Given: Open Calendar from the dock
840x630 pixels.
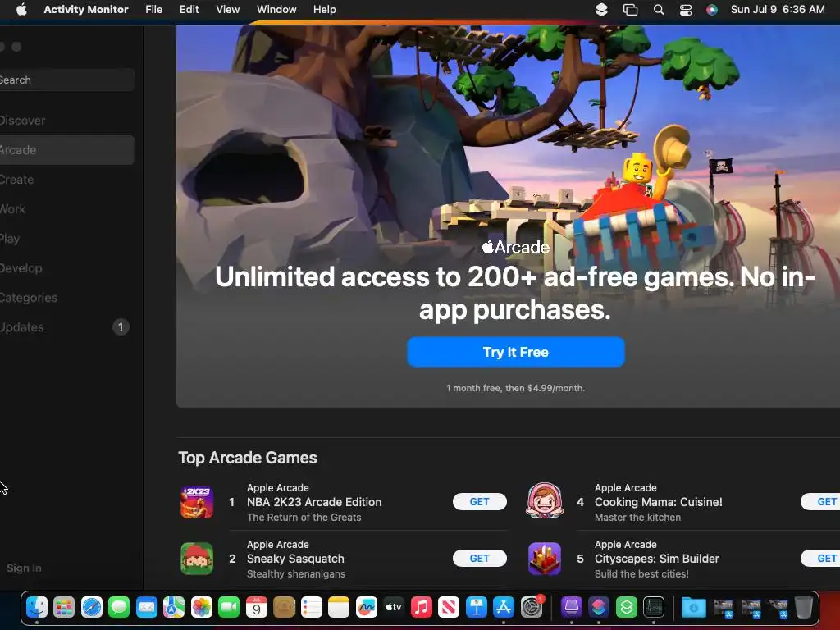Looking at the screenshot, I should click(256, 607).
